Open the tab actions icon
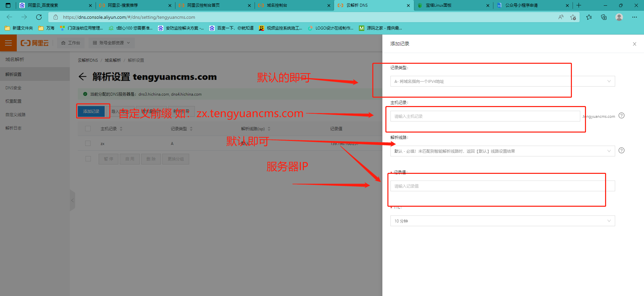This screenshot has height=296, width=644. pyautogui.click(x=8, y=5)
